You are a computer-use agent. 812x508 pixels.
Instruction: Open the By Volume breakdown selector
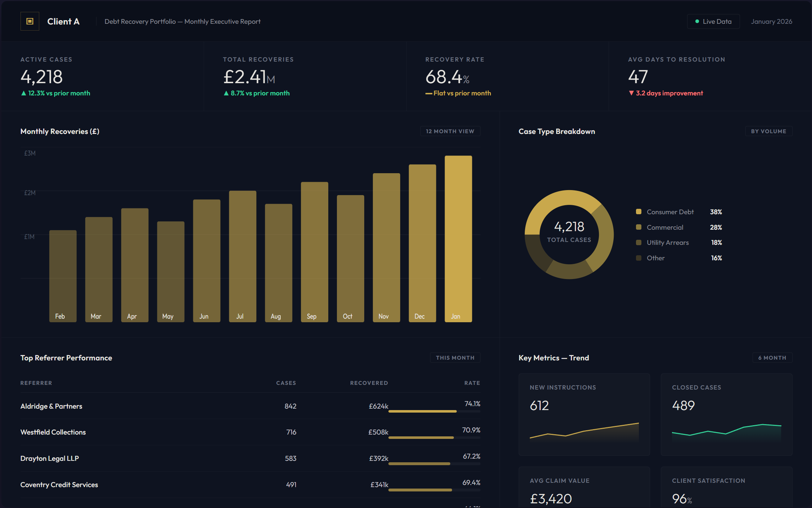click(x=768, y=131)
